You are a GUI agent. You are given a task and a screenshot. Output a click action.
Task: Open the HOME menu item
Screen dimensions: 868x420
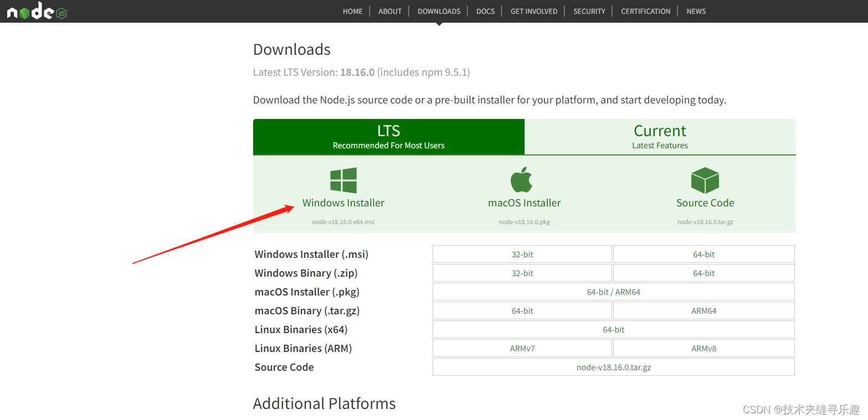(x=353, y=11)
